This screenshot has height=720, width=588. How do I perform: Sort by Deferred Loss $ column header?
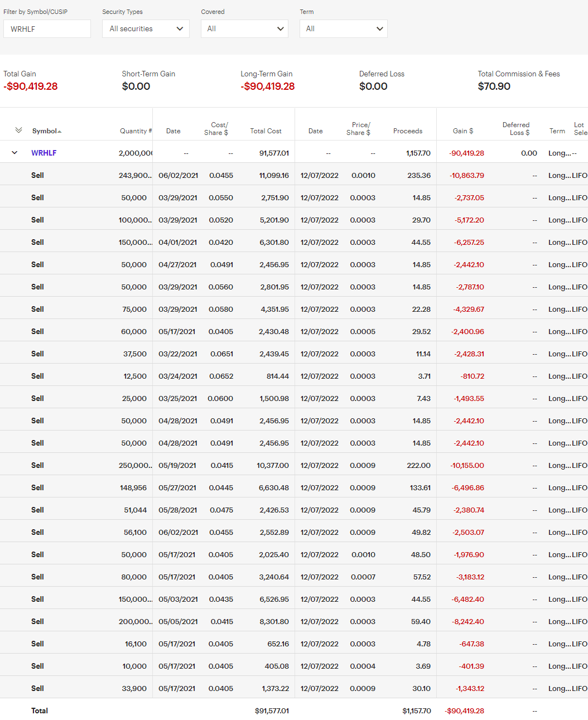tap(516, 129)
